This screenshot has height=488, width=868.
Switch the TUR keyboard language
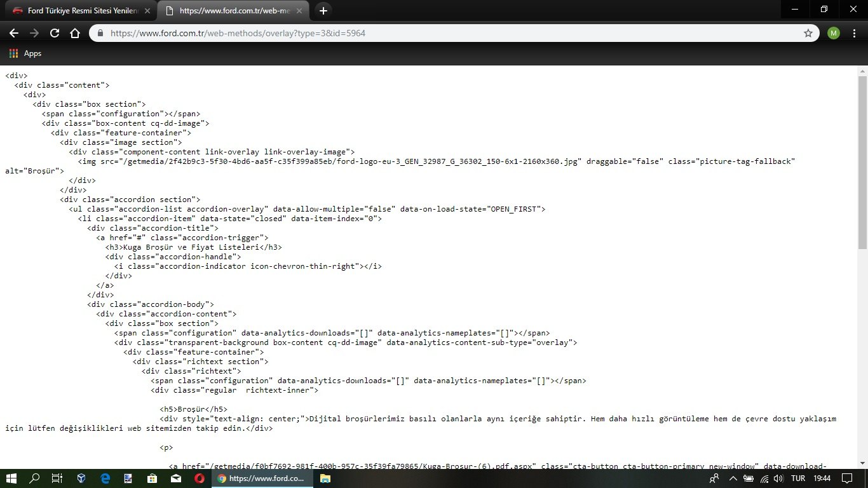pyautogui.click(x=798, y=478)
